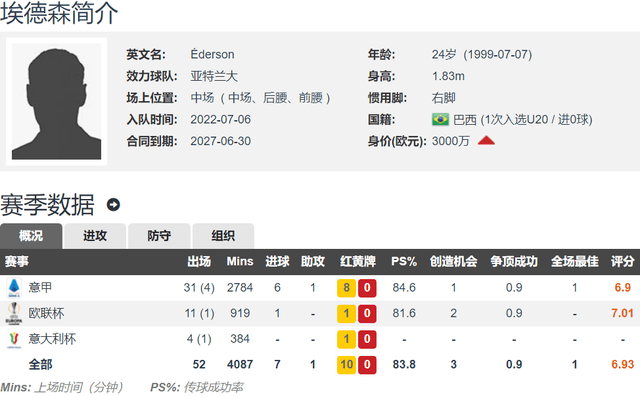Image resolution: width=640 pixels, height=396 pixels.
Task: Click the 红黄牌 column header
Action: 358,261
